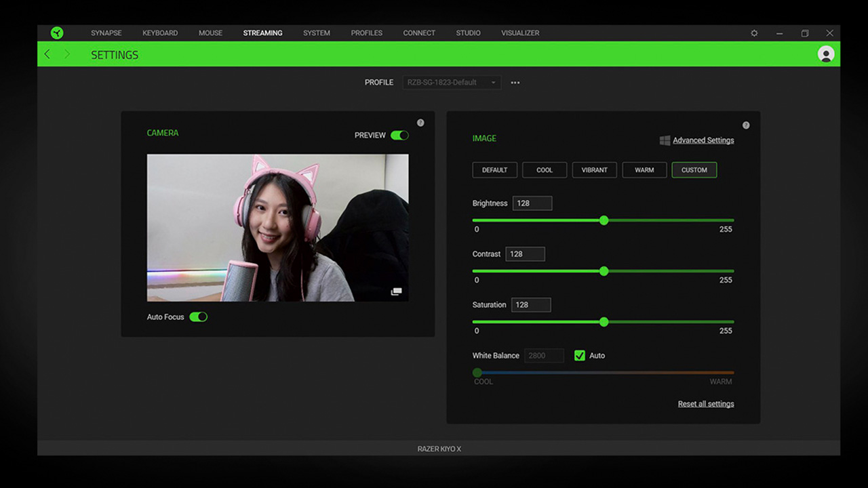Image resolution: width=868 pixels, height=488 pixels.
Task: Click the Contrast value input field
Action: coord(525,253)
